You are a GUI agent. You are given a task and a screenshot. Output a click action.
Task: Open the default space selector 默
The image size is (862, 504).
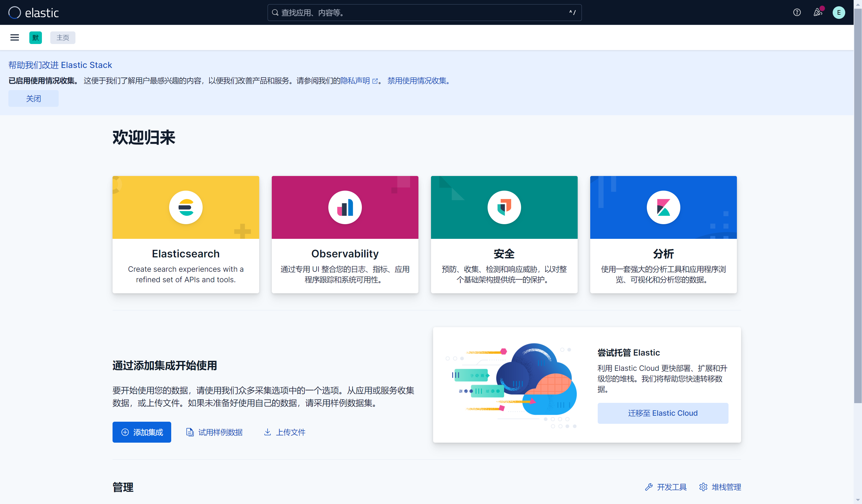click(x=36, y=38)
